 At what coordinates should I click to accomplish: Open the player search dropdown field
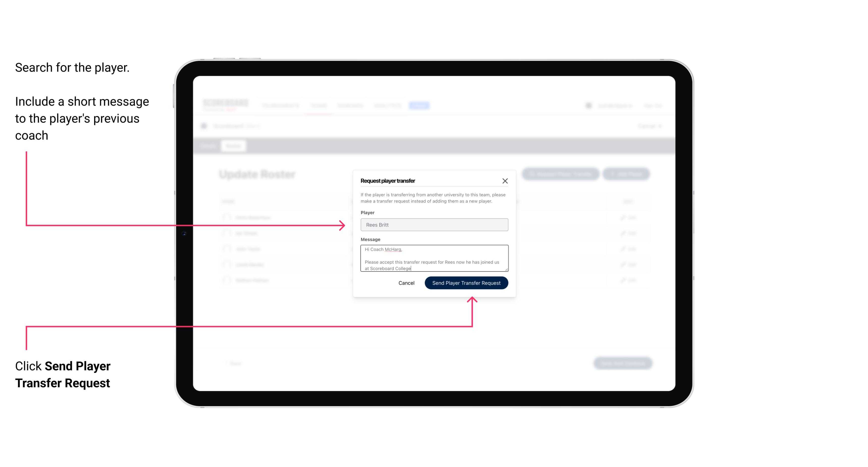(x=434, y=225)
